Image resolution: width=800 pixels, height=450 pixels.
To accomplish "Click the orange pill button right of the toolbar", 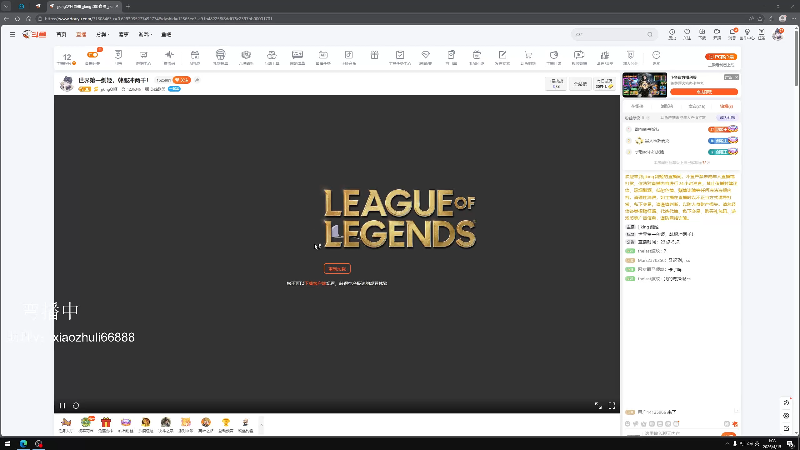I will (x=721, y=57).
